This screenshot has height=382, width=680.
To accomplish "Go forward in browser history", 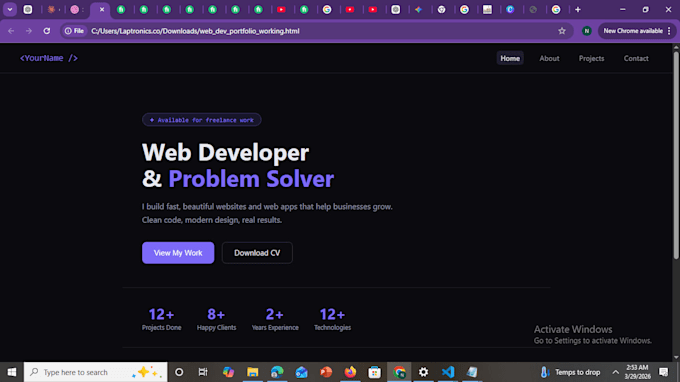I will point(29,31).
